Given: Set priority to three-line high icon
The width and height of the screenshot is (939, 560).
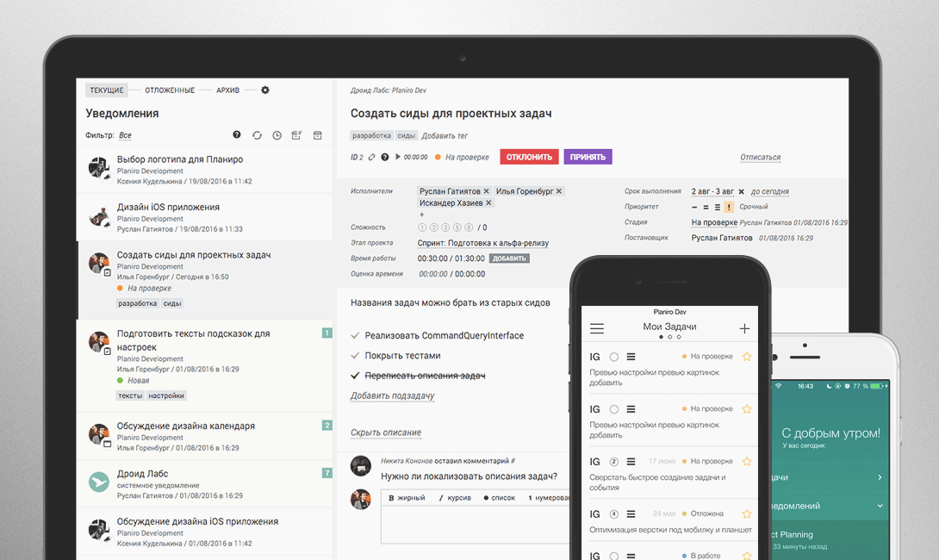Looking at the screenshot, I should point(718,208).
